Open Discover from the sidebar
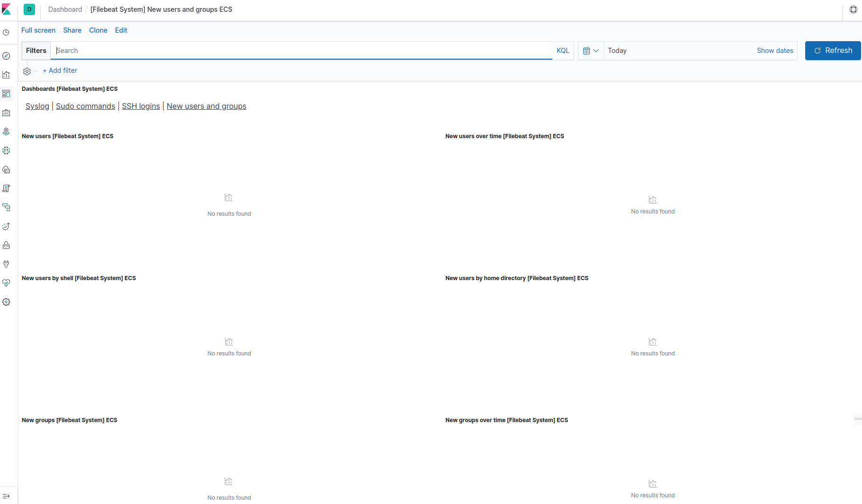The width and height of the screenshot is (862, 504). point(6,56)
